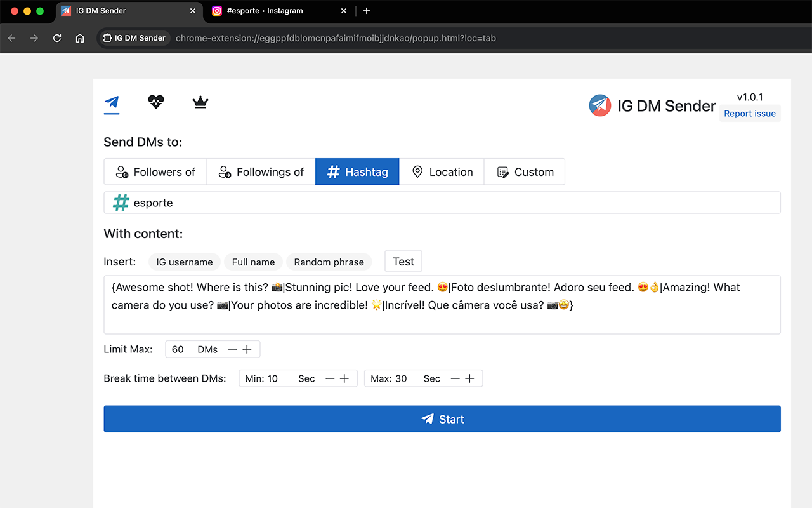Click the IG DM Sender extension chip

[134, 38]
